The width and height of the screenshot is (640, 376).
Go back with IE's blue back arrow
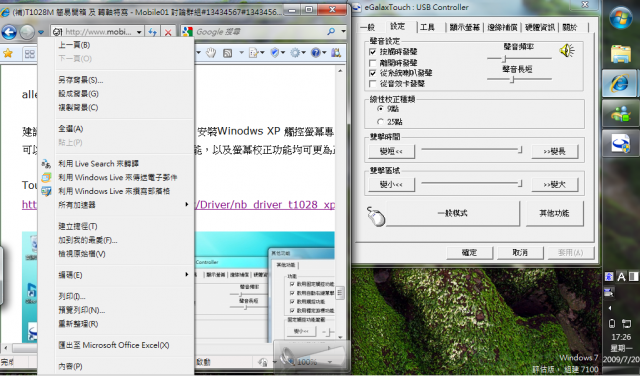pyautogui.click(x=9, y=31)
